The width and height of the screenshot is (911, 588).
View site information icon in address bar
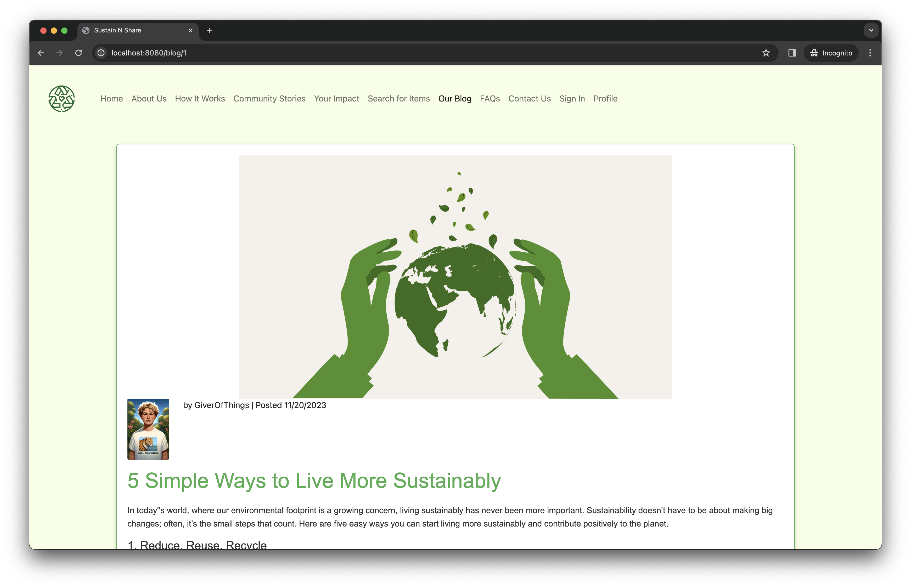coord(101,53)
